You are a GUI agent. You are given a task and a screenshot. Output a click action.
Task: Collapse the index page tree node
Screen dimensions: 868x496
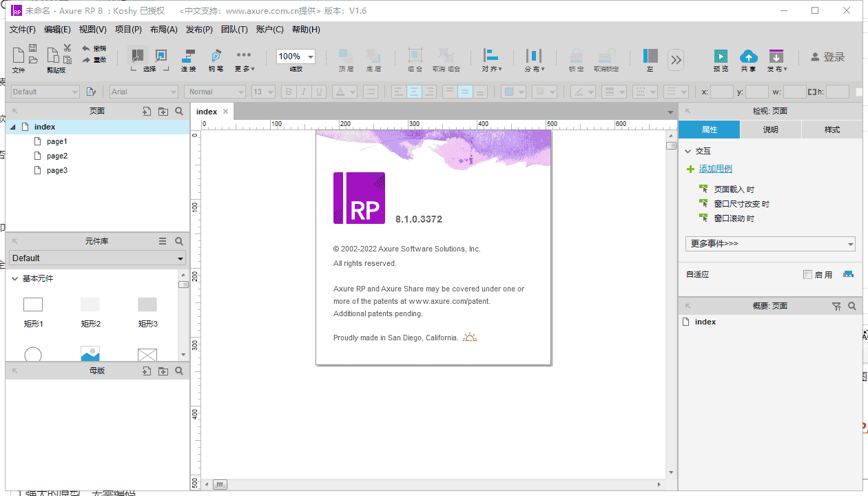13,127
